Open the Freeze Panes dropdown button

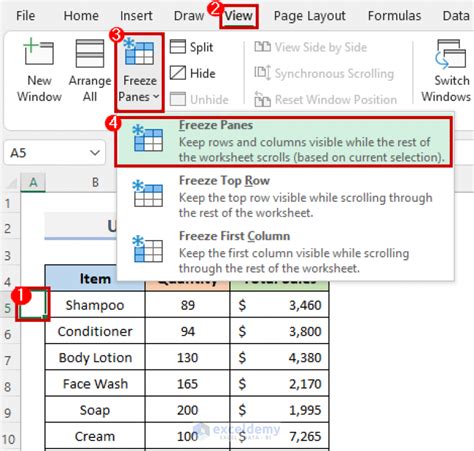[139, 72]
